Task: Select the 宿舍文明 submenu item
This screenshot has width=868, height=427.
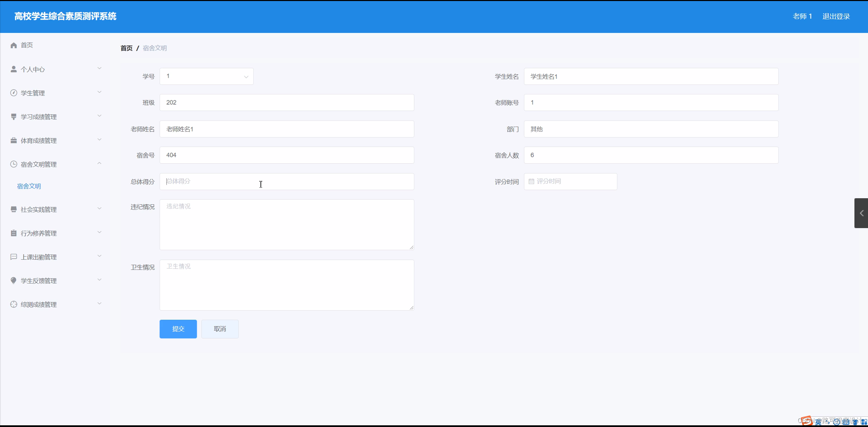Action: (29, 186)
